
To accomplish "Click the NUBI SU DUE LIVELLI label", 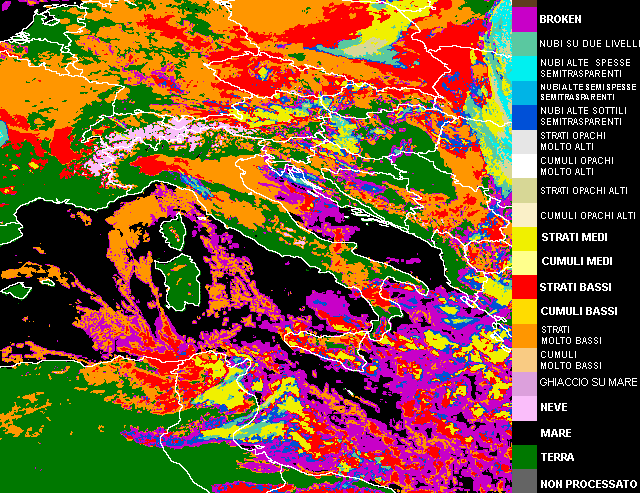I will click(x=589, y=44).
